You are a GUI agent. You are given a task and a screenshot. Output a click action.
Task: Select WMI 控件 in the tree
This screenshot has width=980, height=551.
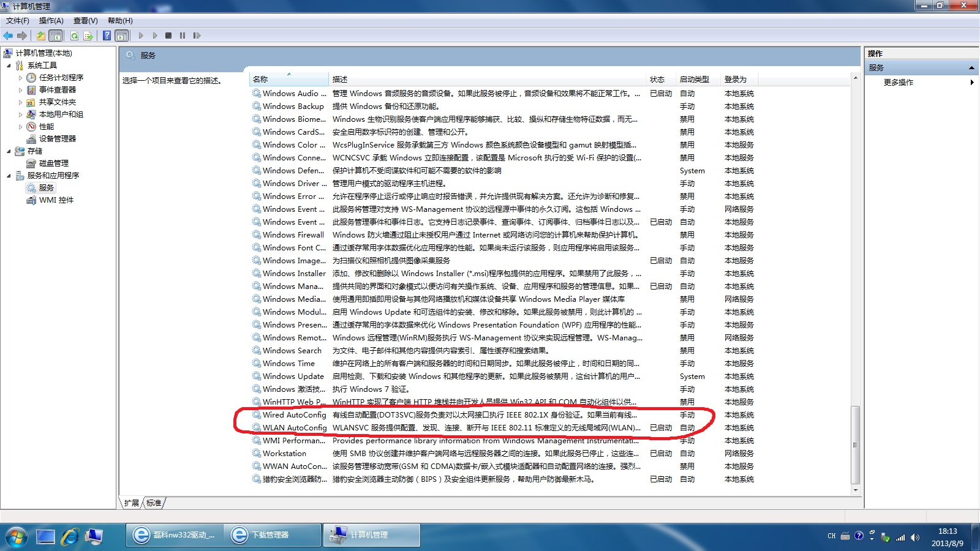(56, 200)
